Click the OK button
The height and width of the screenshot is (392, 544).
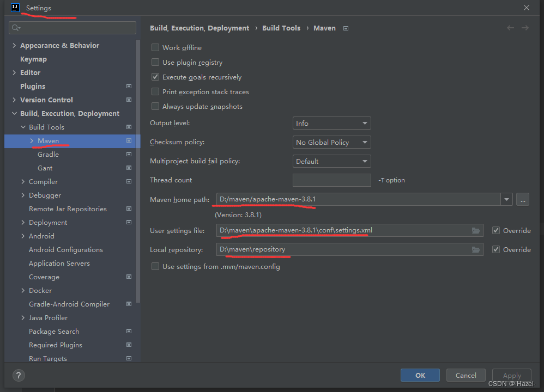click(x=420, y=375)
